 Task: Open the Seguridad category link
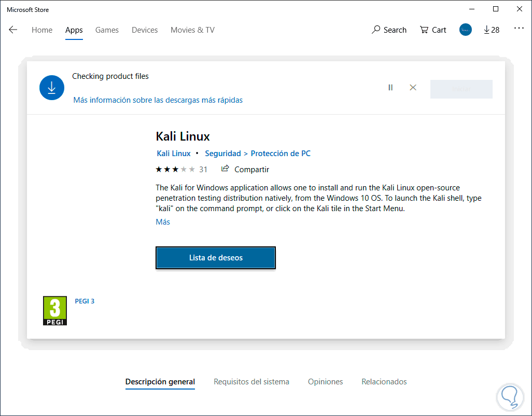tap(223, 154)
